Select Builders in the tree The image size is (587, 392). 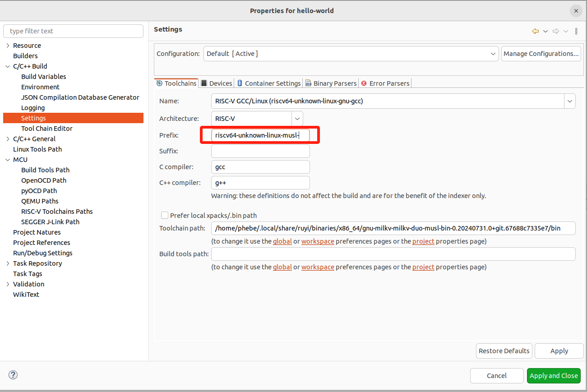(x=25, y=56)
